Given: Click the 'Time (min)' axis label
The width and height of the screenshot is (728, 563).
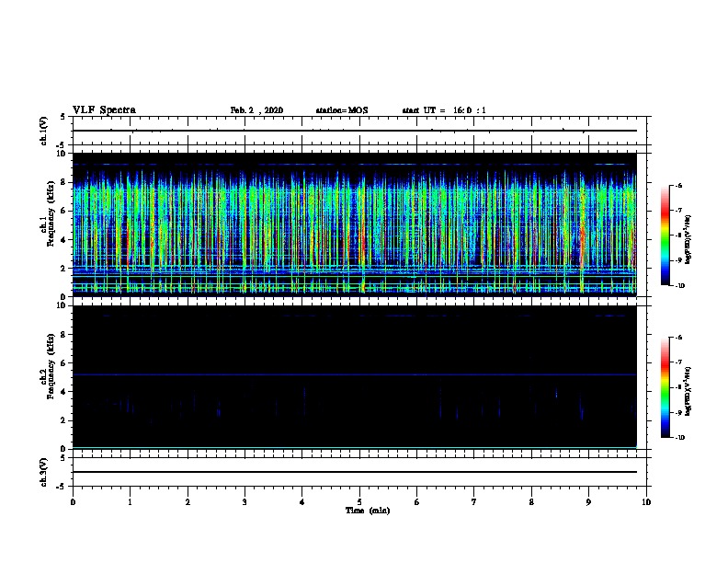Looking at the screenshot, I should [368, 511].
